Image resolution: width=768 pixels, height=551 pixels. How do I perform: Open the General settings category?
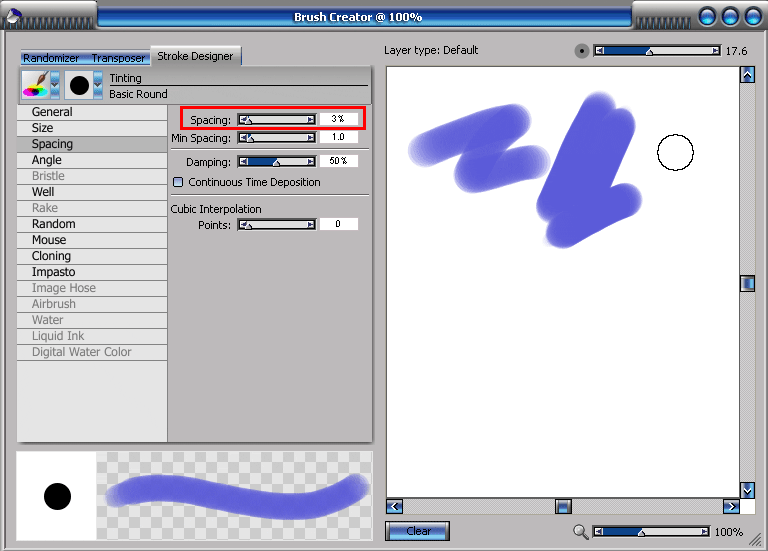[92, 112]
